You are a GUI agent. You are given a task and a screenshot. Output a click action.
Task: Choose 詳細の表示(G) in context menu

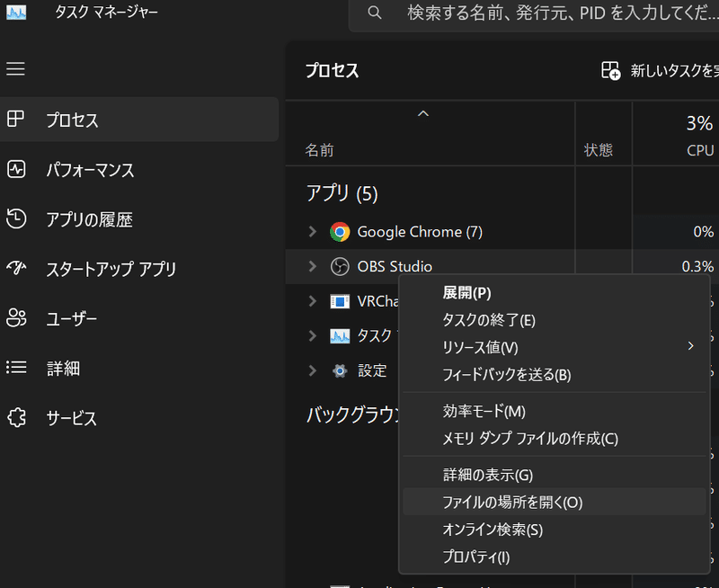coord(554,475)
